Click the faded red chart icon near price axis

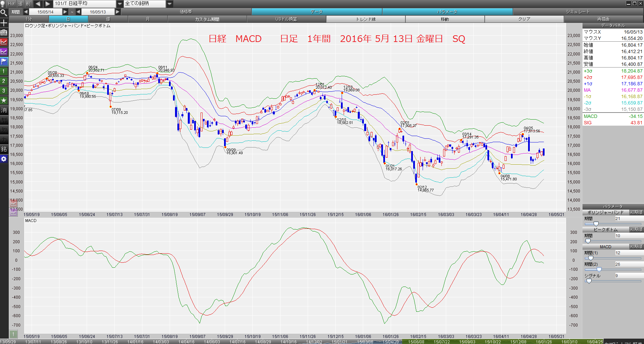13,203
